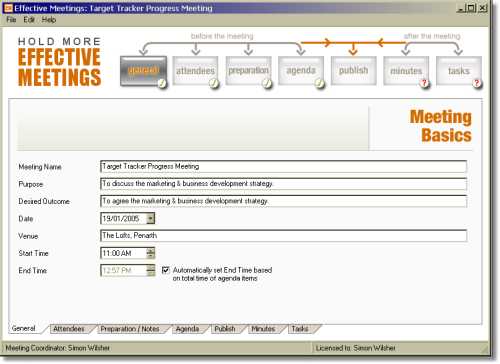Open the minutes step button

tap(406, 71)
